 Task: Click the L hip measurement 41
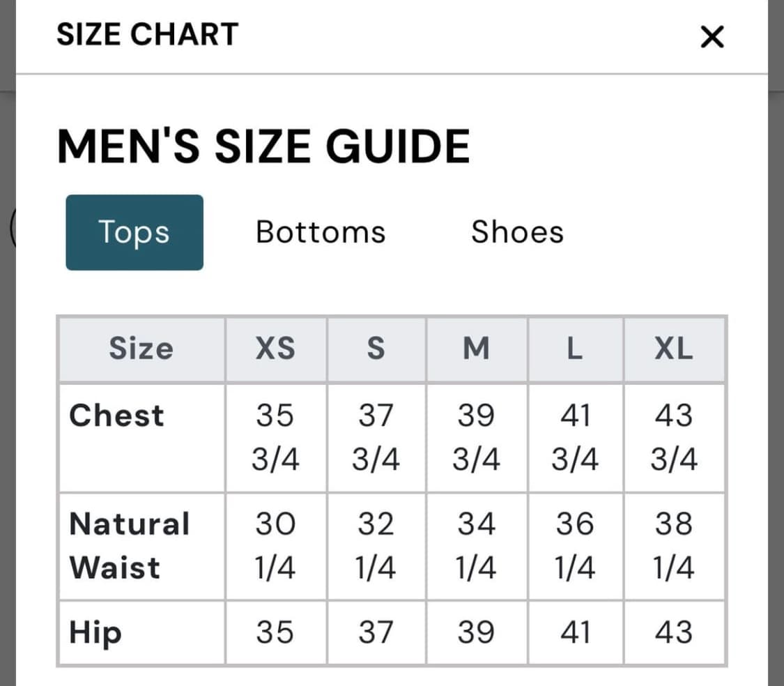pos(575,632)
